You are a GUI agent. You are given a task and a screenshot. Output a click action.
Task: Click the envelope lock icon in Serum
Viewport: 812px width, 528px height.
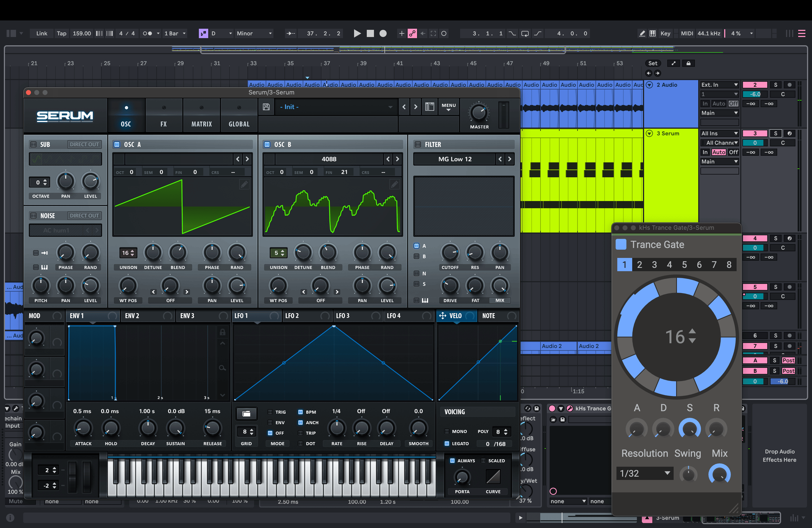222,332
